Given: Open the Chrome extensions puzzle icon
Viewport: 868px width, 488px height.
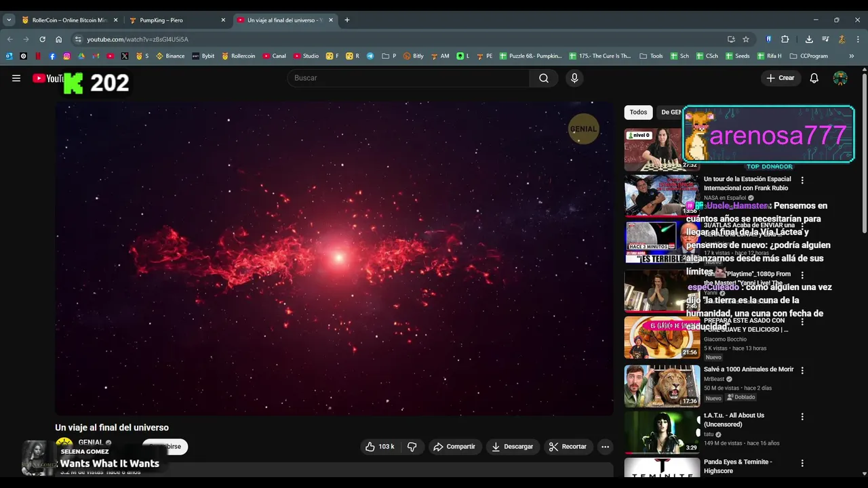Looking at the screenshot, I should point(785,39).
